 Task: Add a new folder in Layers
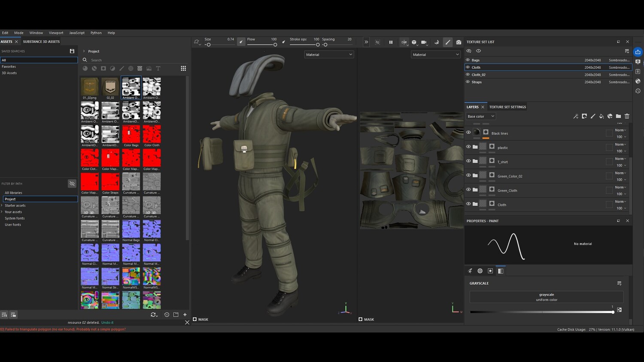click(x=618, y=116)
